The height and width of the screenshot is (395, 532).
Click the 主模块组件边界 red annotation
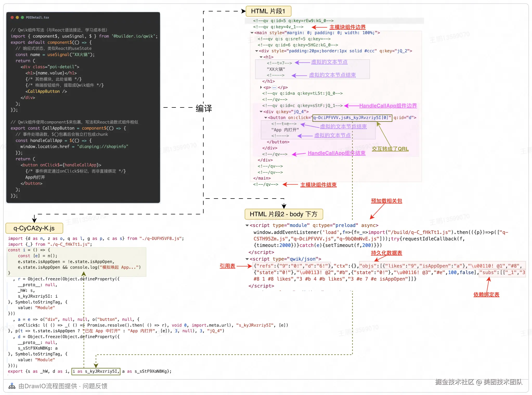pos(347,27)
